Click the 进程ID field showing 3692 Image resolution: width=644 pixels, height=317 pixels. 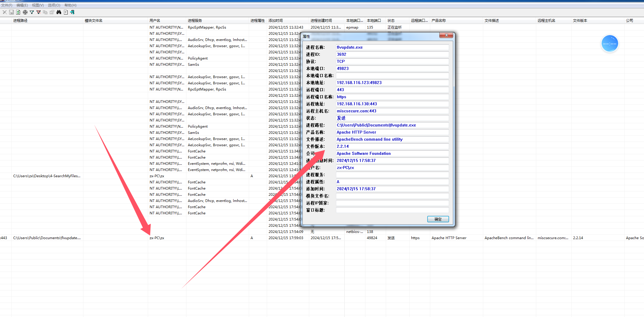pos(392,54)
